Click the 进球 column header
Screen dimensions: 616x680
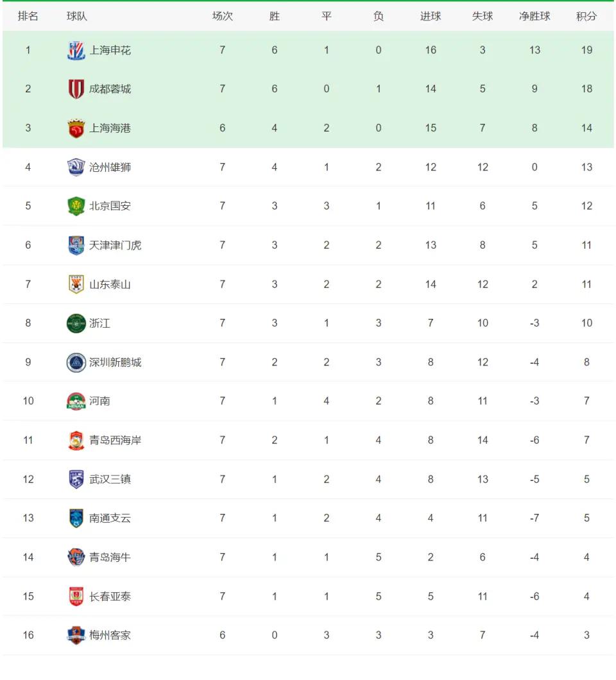(431, 16)
